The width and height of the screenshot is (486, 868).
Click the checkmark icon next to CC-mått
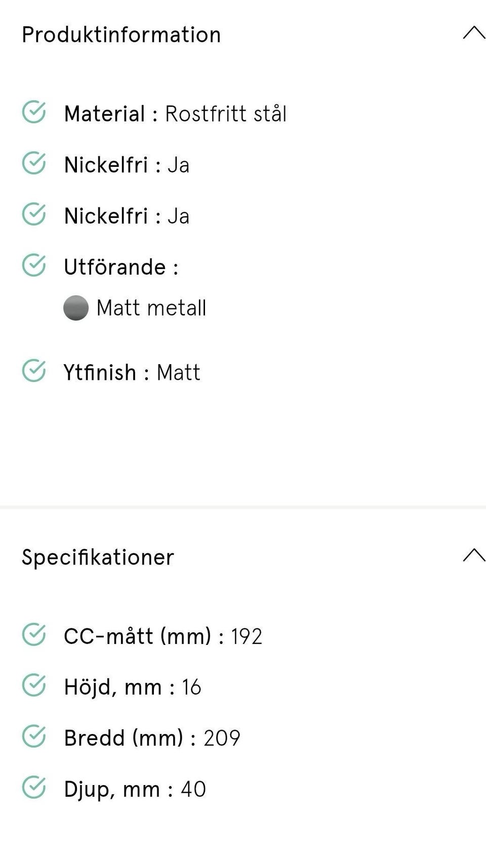34,635
